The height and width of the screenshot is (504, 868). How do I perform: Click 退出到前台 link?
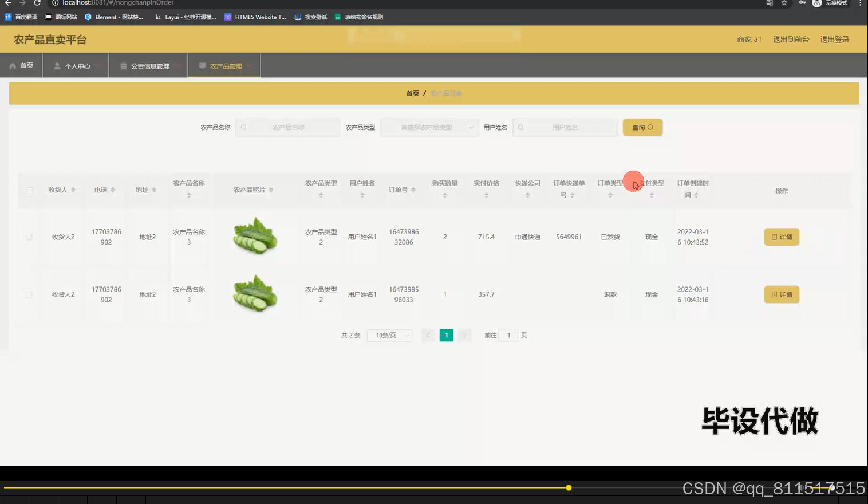[791, 40]
